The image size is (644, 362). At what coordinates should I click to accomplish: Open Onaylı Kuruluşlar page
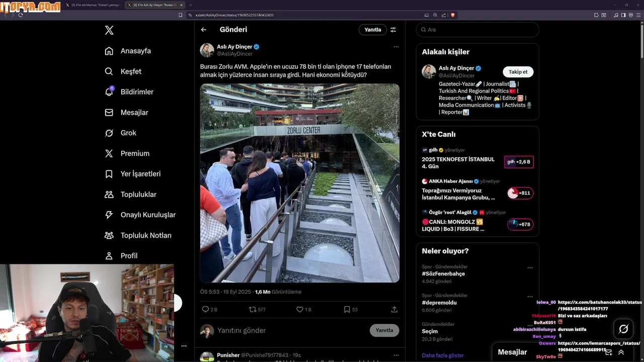click(x=140, y=215)
